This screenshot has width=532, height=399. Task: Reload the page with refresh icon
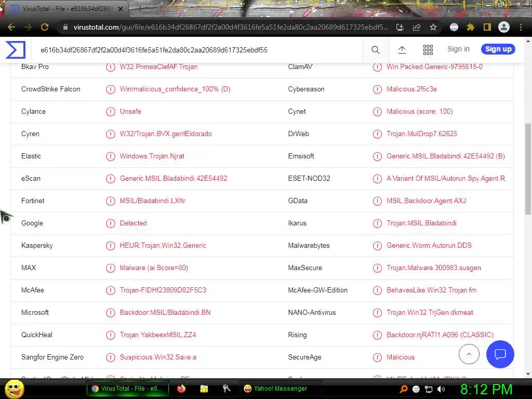(x=45, y=27)
